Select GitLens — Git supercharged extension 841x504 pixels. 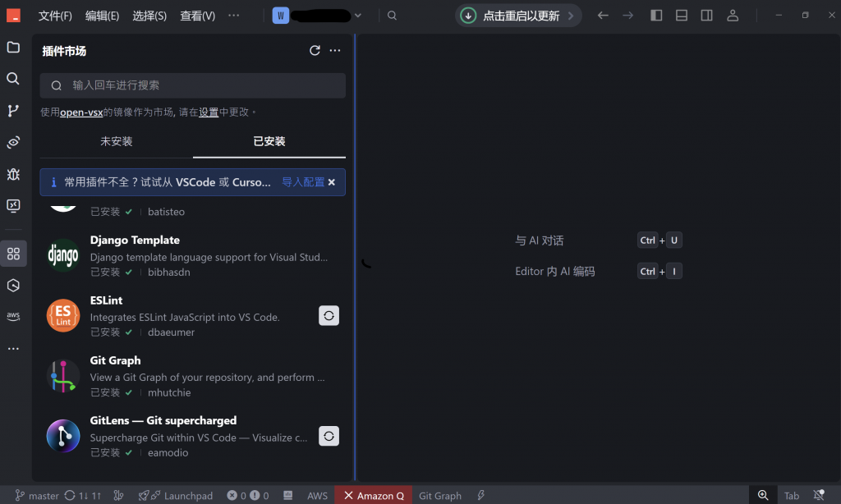[x=192, y=436]
